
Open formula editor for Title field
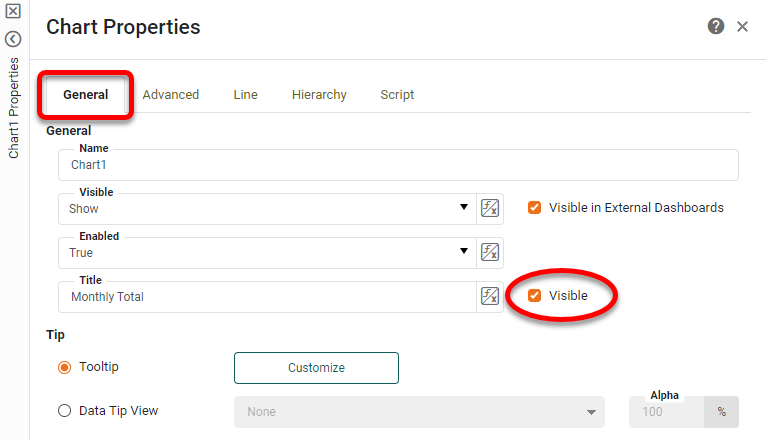tap(490, 296)
